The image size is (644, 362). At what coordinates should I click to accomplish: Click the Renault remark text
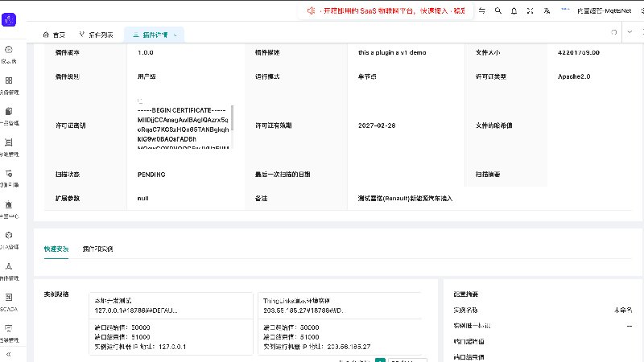[405, 198]
